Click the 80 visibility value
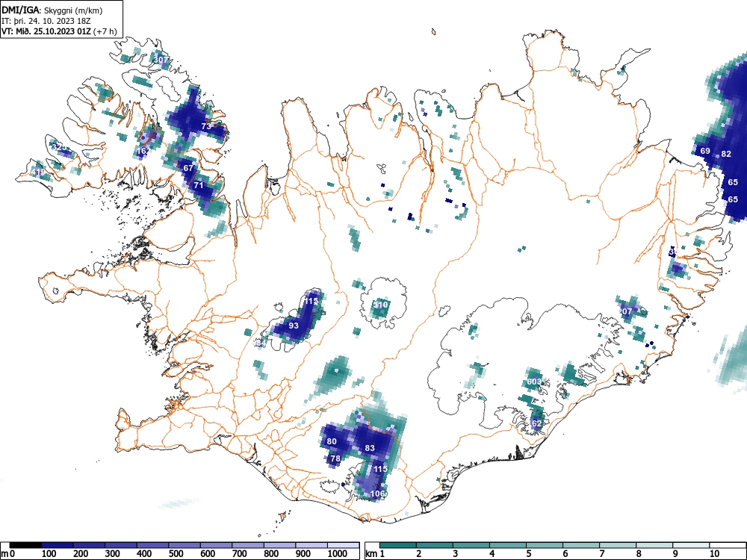This screenshot has width=747, height=560. coord(332,441)
